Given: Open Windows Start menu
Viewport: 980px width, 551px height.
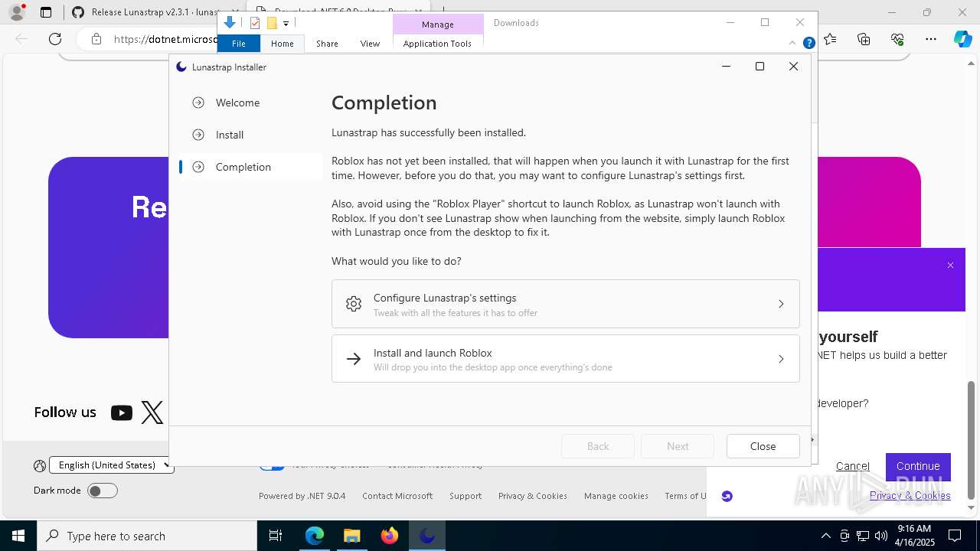Looking at the screenshot, I should click(x=18, y=536).
